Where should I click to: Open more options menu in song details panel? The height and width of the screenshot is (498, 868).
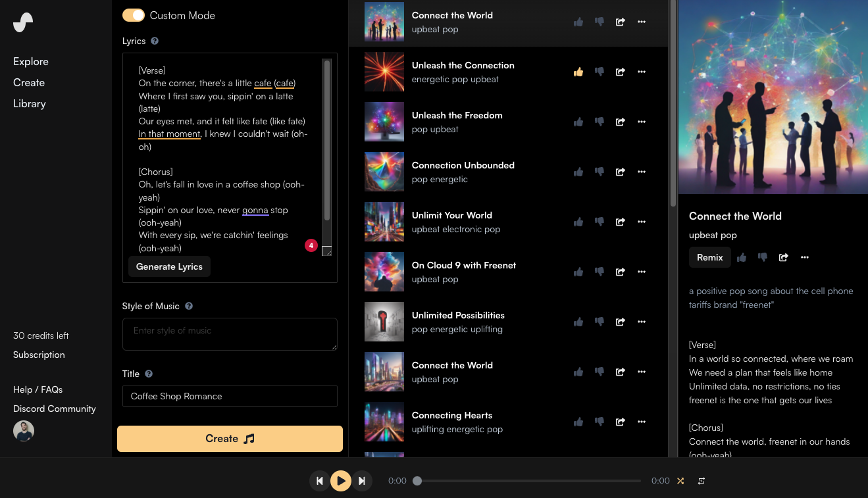[x=804, y=257]
